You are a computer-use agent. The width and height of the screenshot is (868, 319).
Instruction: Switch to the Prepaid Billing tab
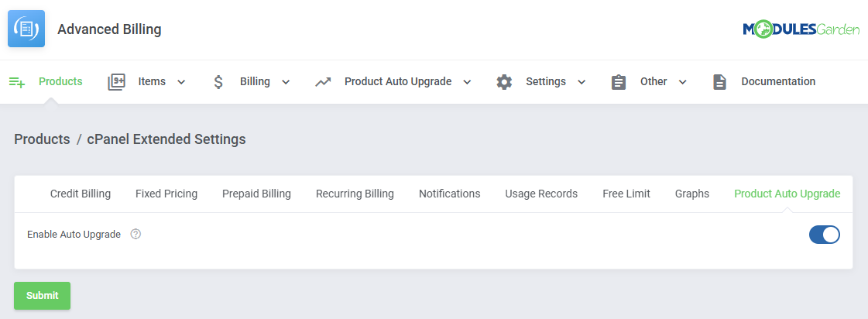pos(256,194)
